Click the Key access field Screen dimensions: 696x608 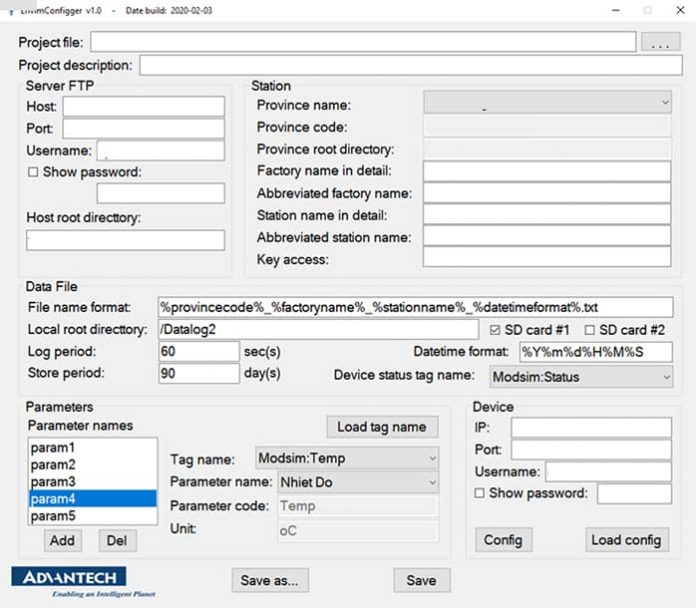tap(547, 257)
